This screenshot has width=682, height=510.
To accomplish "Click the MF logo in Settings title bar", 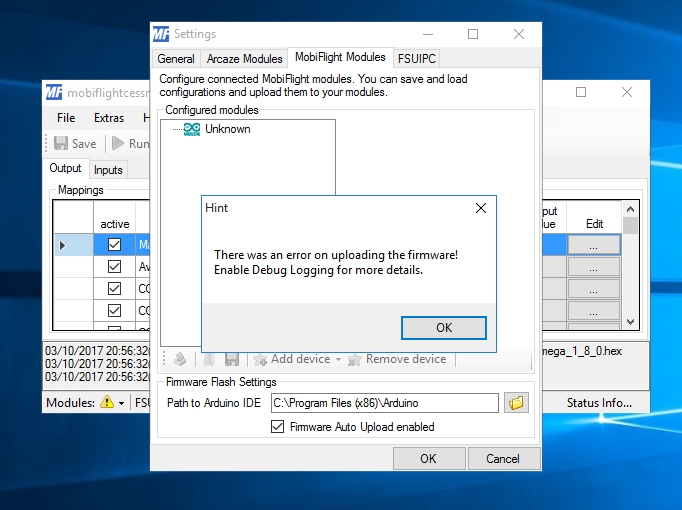I will coord(161,34).
